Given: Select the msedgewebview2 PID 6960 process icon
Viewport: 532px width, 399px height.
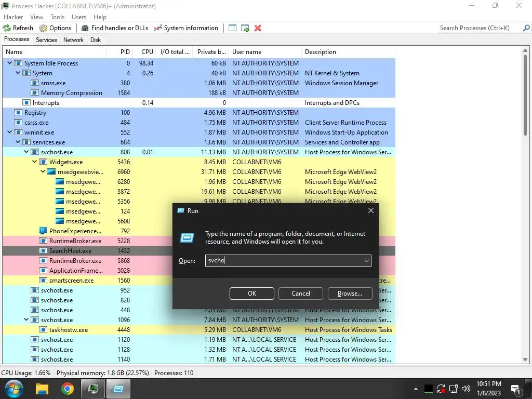Looking at the screenshot, I should click(x=51, y=171).
